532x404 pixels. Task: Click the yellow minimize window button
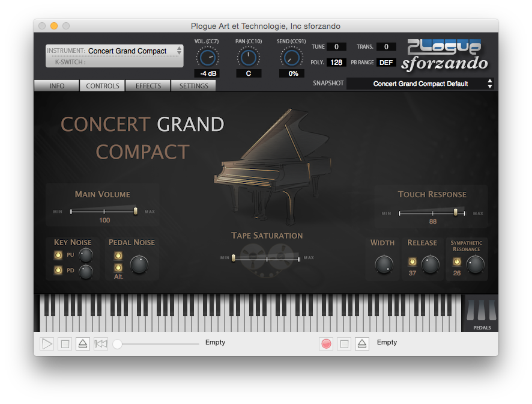point(54,26)
